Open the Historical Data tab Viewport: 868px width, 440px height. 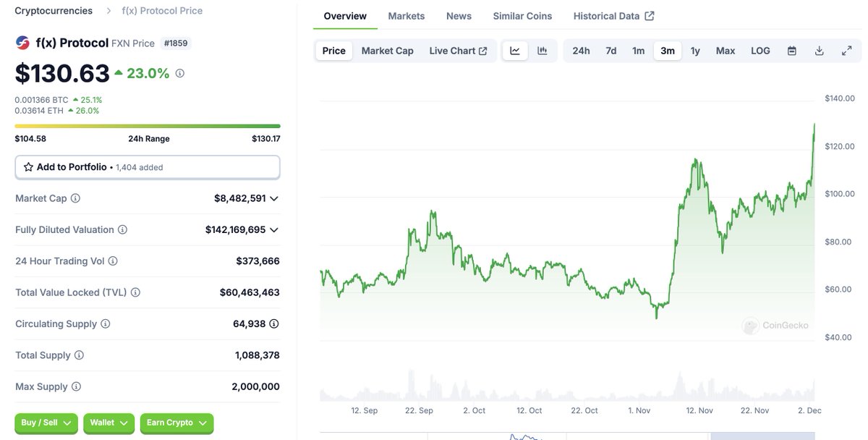coord(613,16)
